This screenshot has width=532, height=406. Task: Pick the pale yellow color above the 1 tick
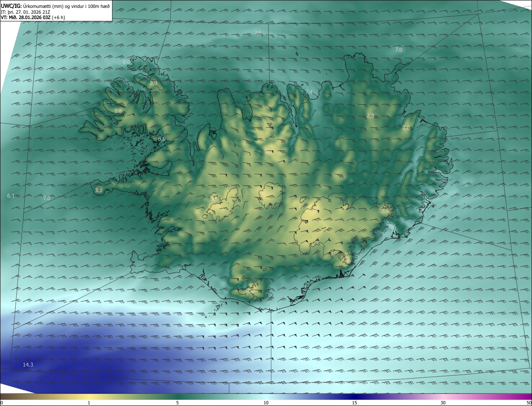tap(89, 396)
